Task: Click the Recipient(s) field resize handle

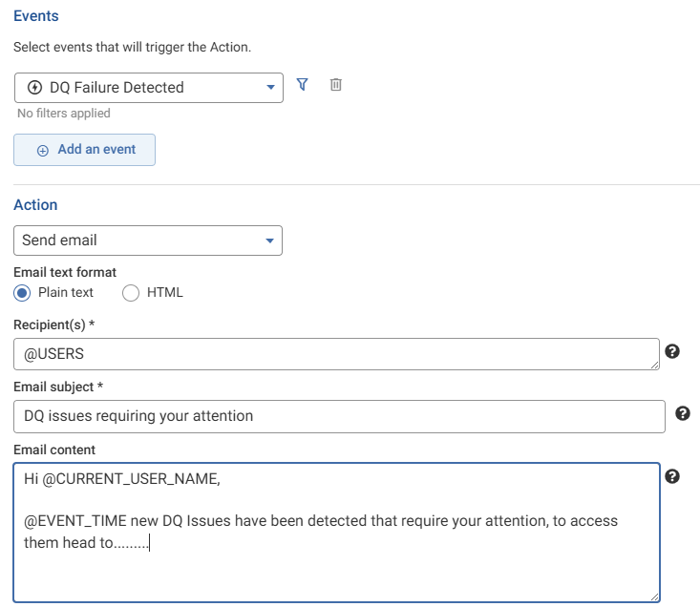Action: tap(654, 364)
